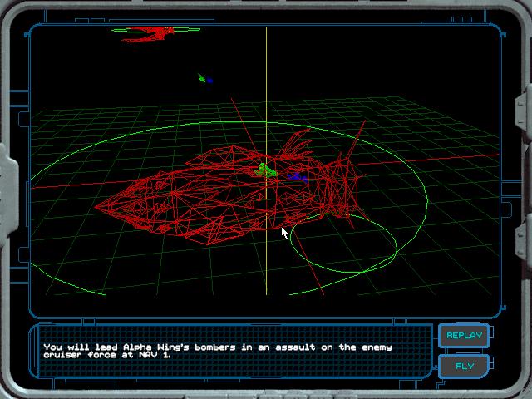
Task: Click the FLY button to launch mission
Action: click(464, 366)
